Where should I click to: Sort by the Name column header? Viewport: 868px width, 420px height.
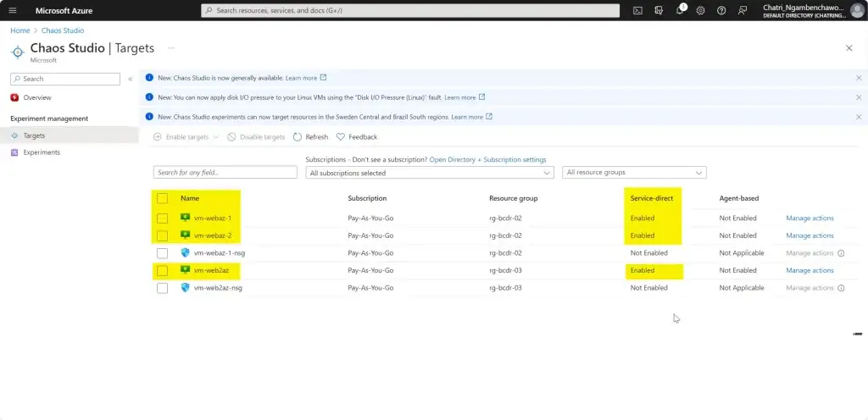pos(190,198)
